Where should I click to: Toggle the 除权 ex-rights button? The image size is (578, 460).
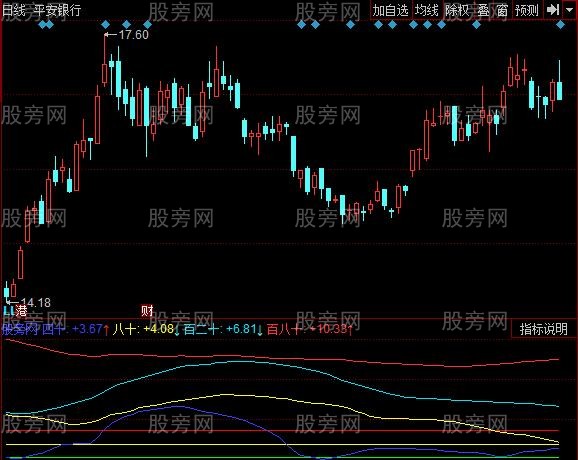click(x=456, y=10)
